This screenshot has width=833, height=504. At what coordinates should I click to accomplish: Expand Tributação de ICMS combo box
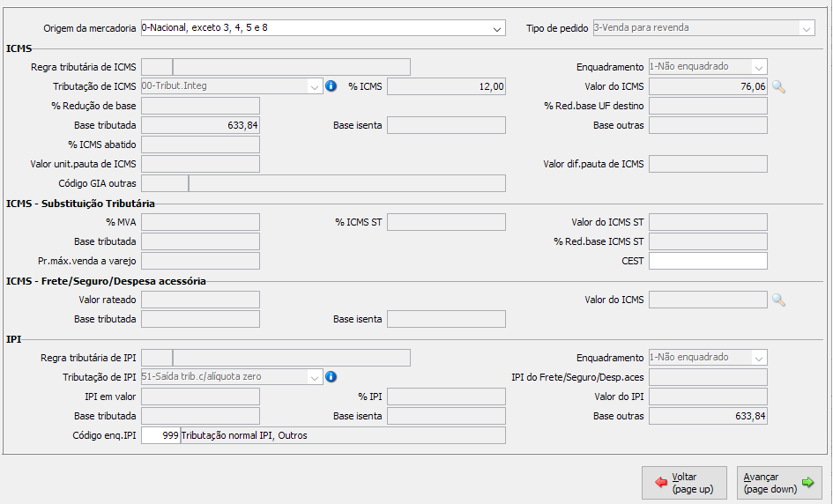pos(315,86)
